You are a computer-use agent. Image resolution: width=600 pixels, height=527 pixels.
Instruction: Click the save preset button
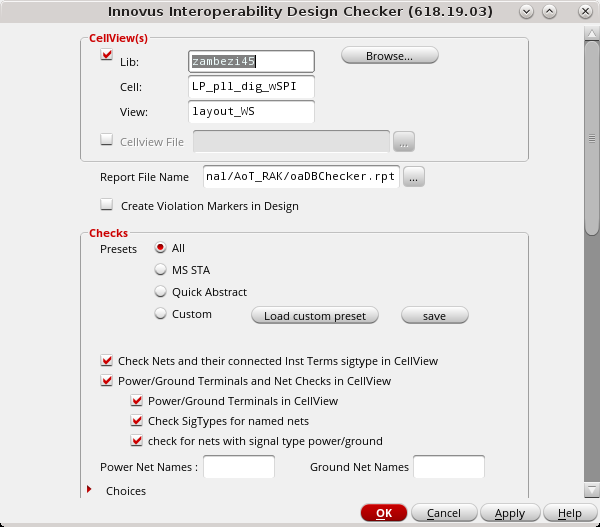click(x=434, y=315)
